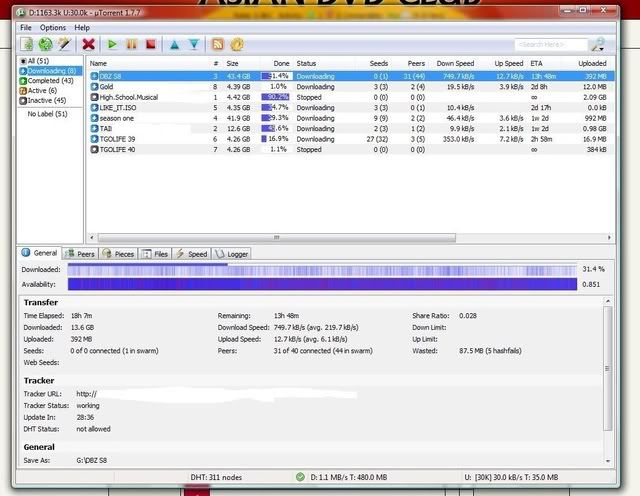Click the Done progress bar of High.School.Musical
640x496 pixels.
(x=275, y=97)
